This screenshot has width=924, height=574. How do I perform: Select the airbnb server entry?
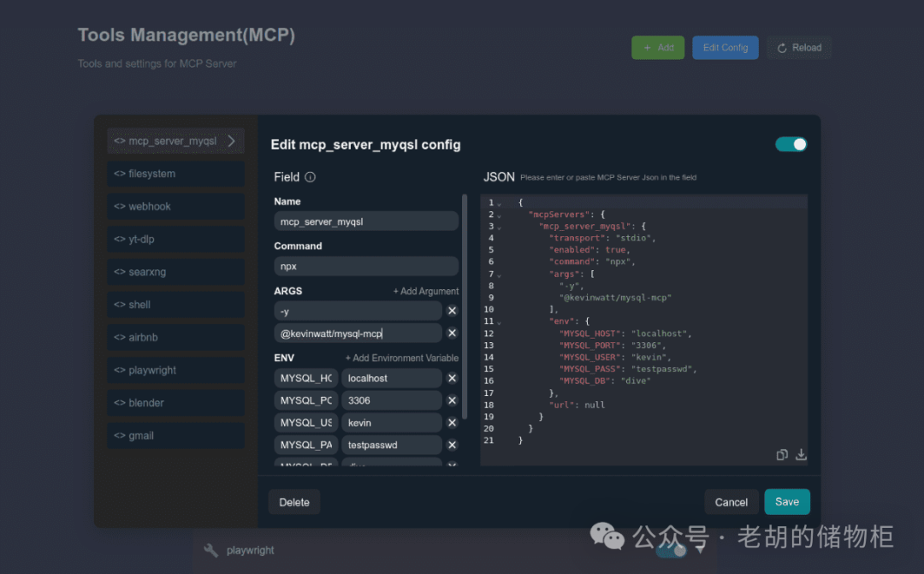pyautogui.click(x=175, y=337)
